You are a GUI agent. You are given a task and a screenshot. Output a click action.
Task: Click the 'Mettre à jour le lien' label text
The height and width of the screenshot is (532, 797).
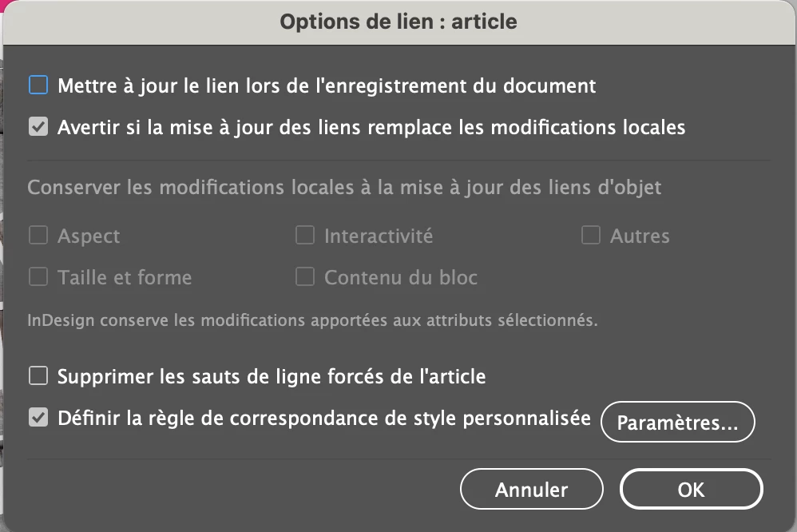pyautogui.click(x=327, y=85)
